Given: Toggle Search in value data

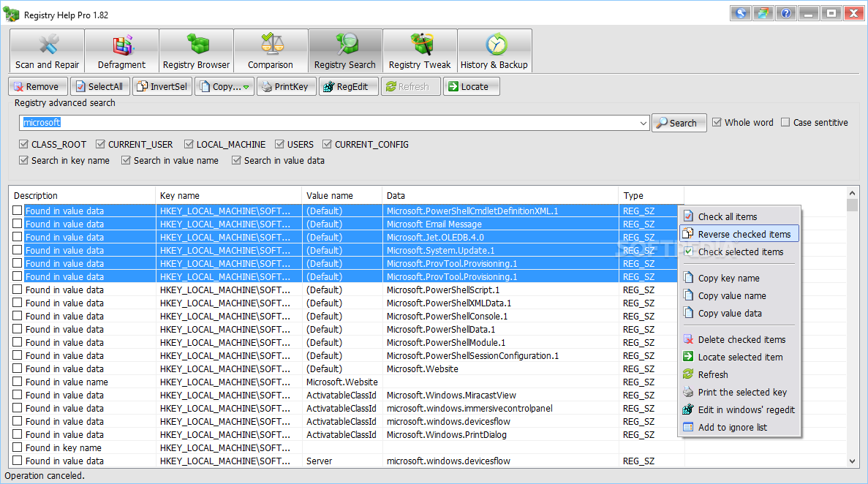Looking at the screenshot, I should tap(236, 161).
